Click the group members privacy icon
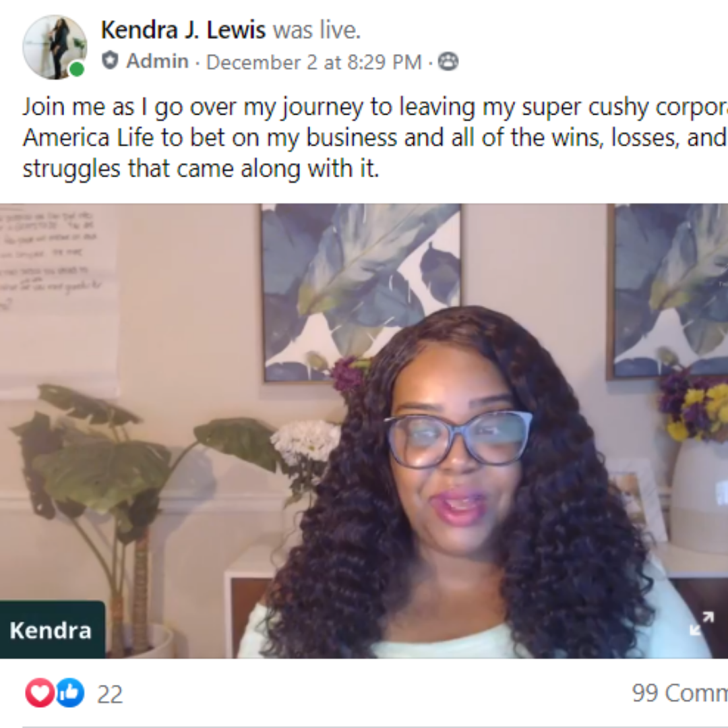 click(448, 61)
